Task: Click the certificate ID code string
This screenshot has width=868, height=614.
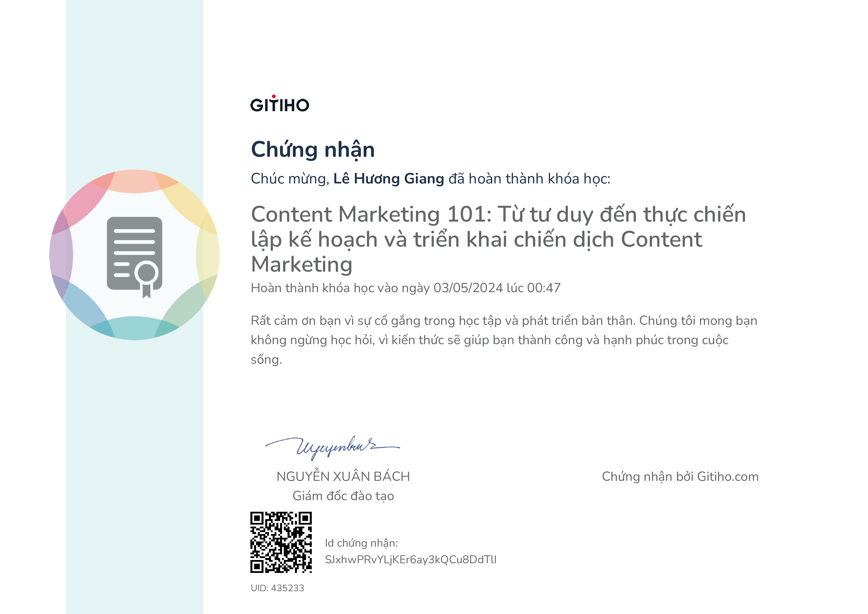Action: pos(410,560)
